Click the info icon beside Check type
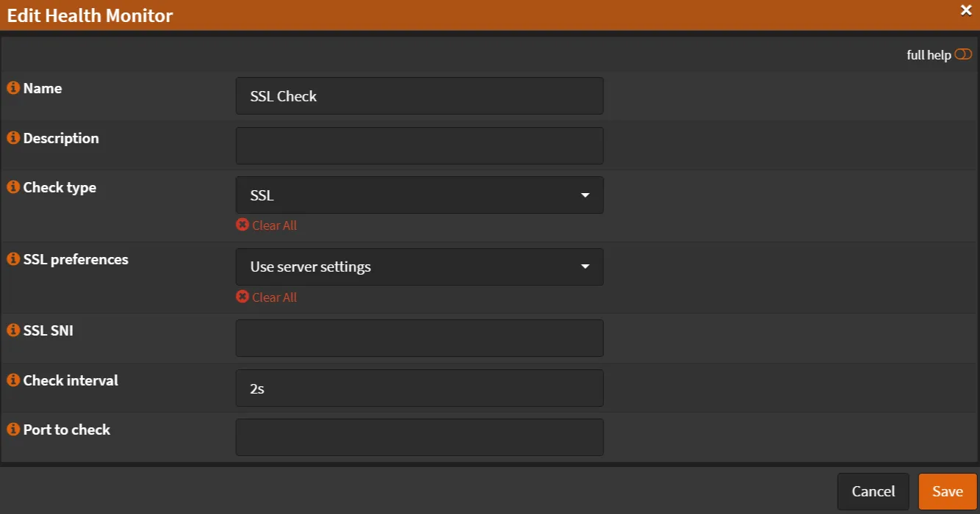 pyautogui.click(x=12, y=187)
